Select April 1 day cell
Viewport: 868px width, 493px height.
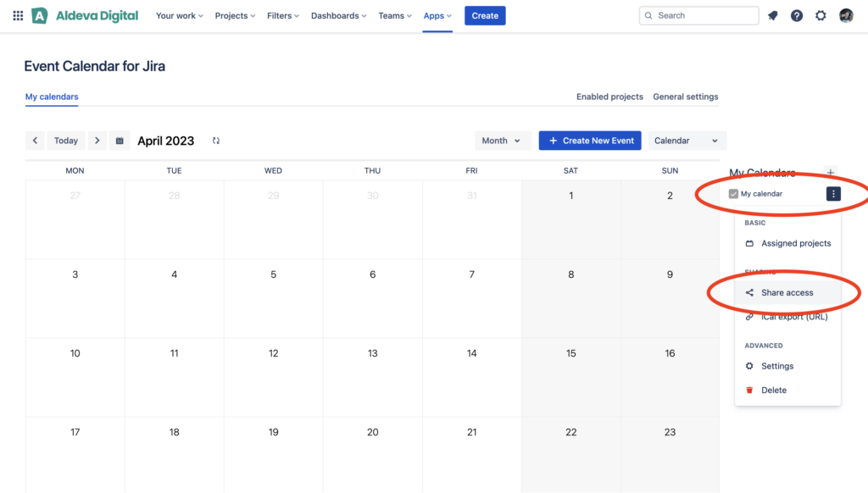click(570, 219)
